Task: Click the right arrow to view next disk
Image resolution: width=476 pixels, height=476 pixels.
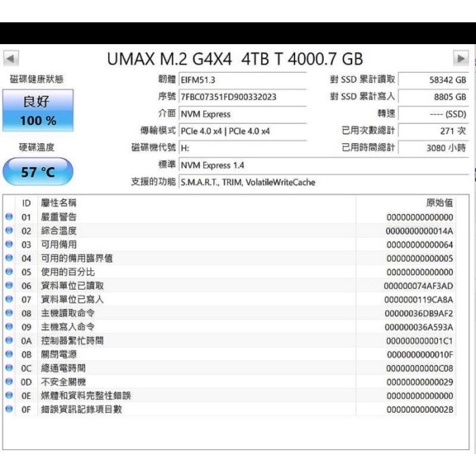Action: coord(462,59)
